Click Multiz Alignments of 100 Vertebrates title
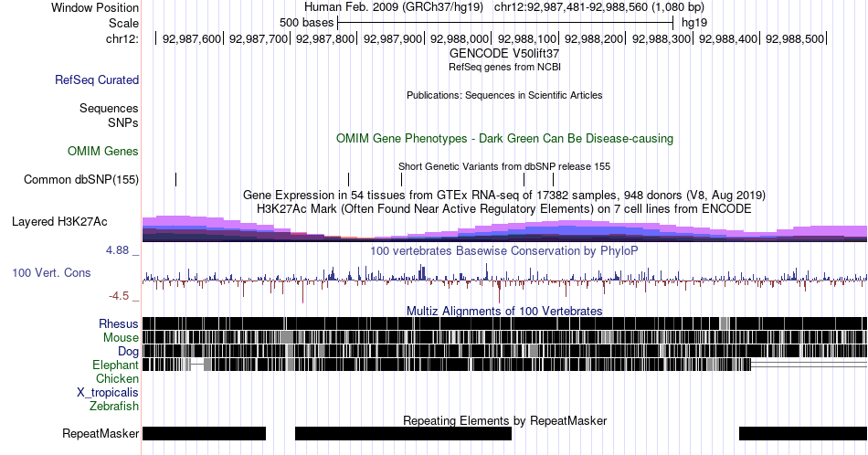Image resolution: width=868 pixels, height=455 pixels. tap(504, 311)
